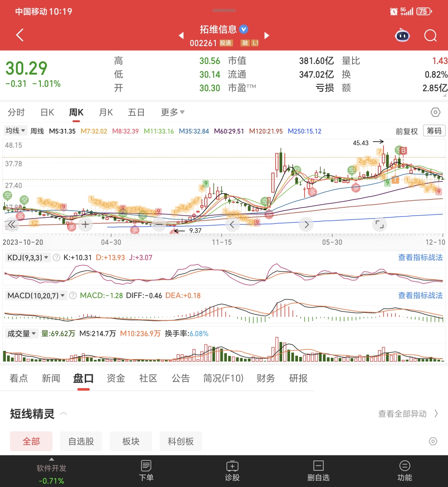Viewport: 448px width, 487px height.
Task: Open the 新闻 tab
Action: click(x=51, y=378)
